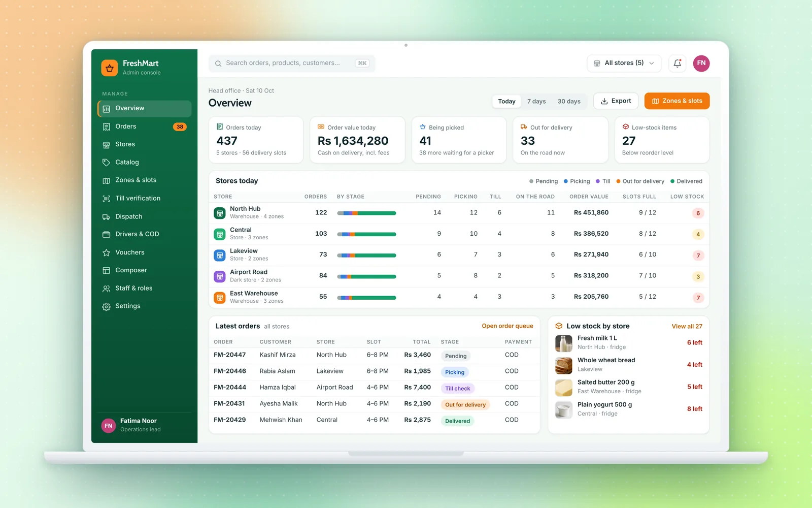The height and width of the screenshot is (508, 812).
Task: Click East Warehouse stage progress bar
Action: tap(366, 298)
